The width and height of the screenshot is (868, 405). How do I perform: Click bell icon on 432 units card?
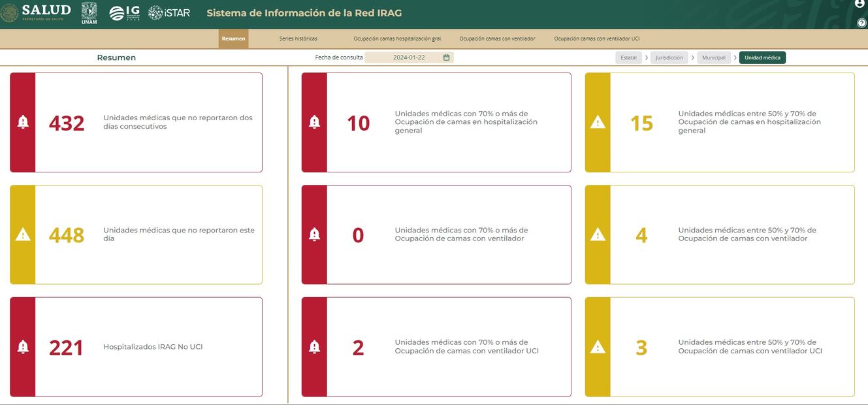[23, 122]
